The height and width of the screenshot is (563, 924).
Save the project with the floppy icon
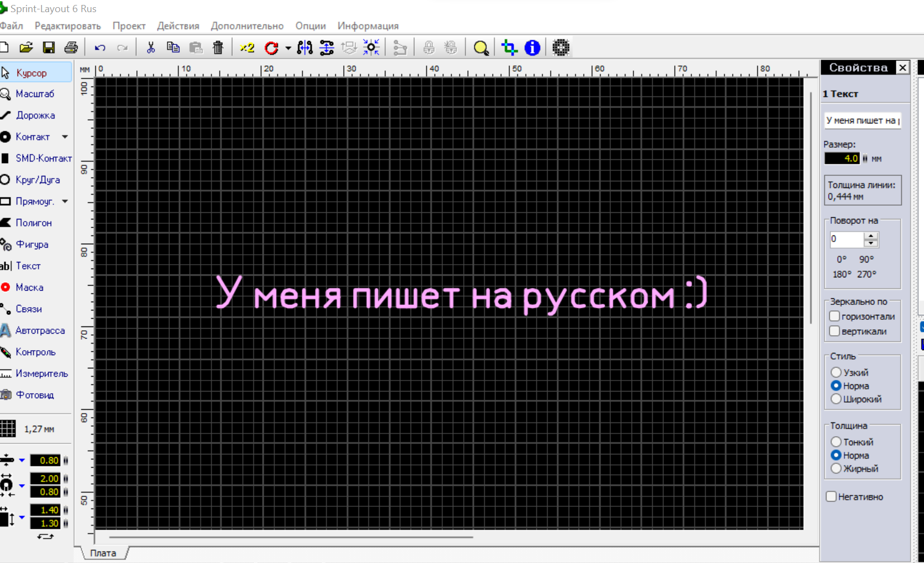[49, 47]
